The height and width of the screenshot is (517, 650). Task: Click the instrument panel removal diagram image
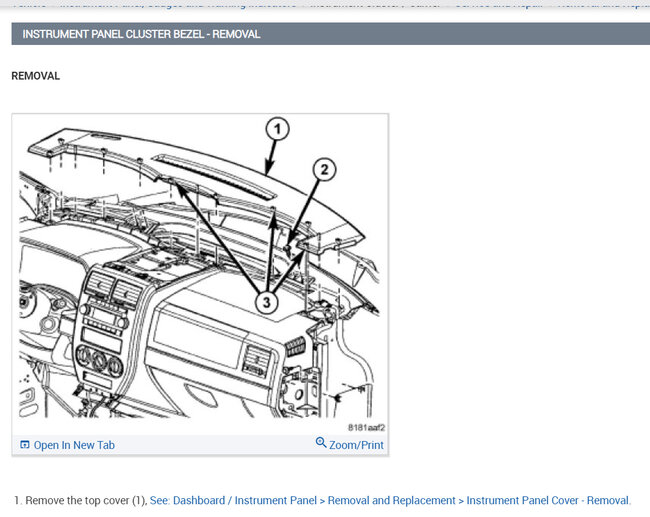coord(200,273)
